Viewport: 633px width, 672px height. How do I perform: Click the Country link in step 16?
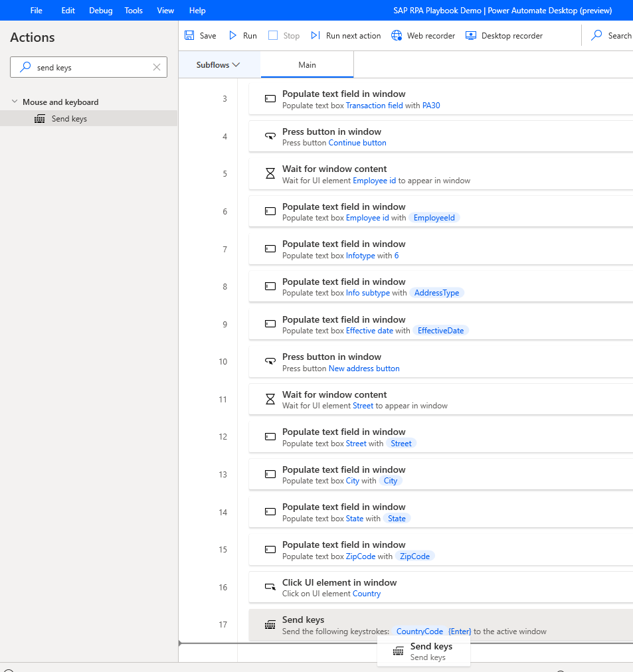[x=367, y=594]
